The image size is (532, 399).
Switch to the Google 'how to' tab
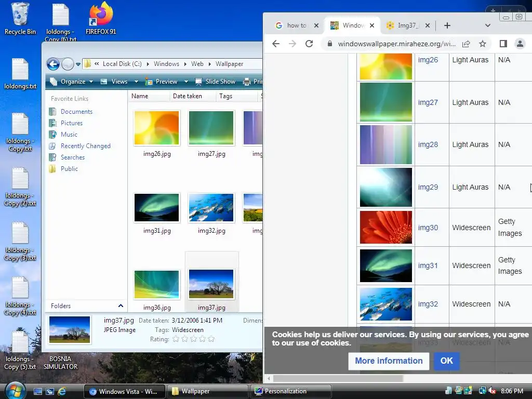click(x=297, y=25)
